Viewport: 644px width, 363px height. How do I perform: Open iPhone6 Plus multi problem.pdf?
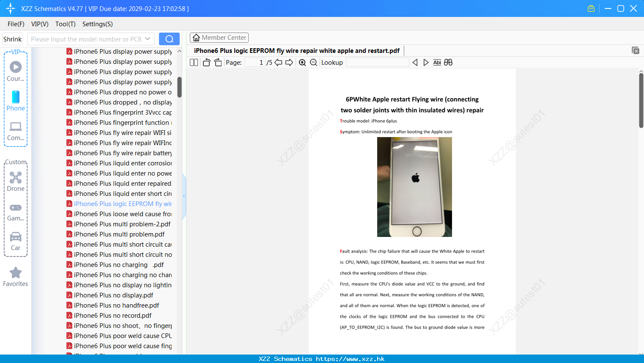[x=115, y=234]
